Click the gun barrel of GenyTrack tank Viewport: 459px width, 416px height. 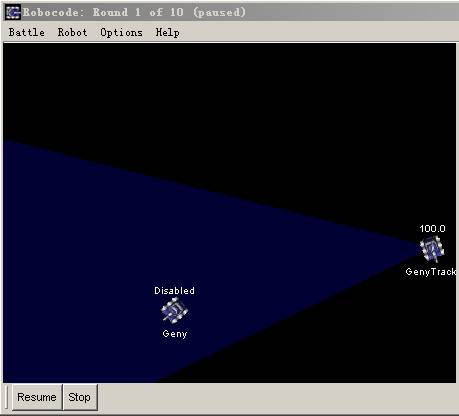pos(435,257)
